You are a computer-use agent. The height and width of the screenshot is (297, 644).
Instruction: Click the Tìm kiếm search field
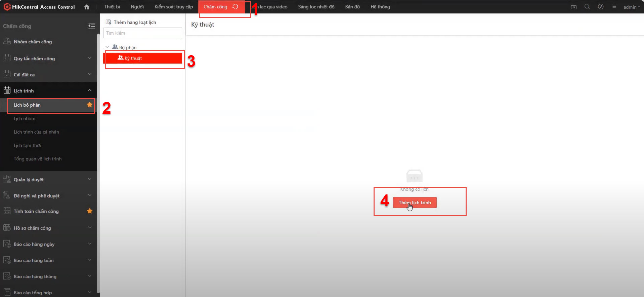point(142,33)
